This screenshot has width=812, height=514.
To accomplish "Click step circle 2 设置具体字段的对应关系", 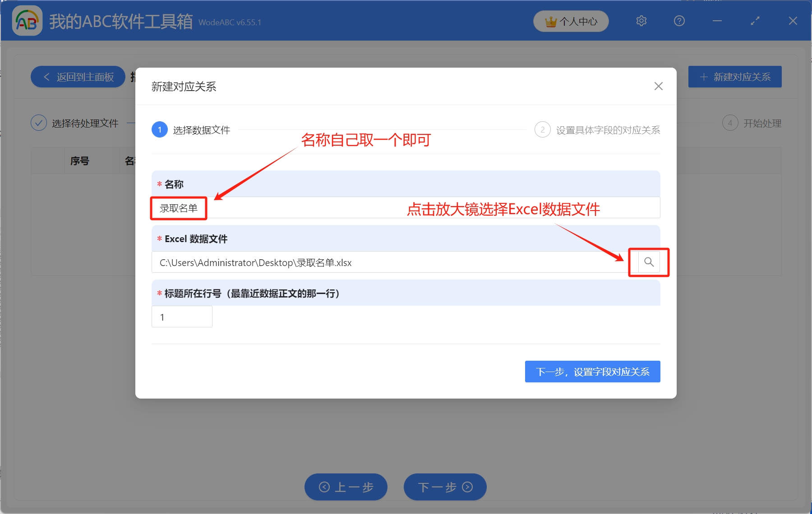I will [x=543, y=129].
